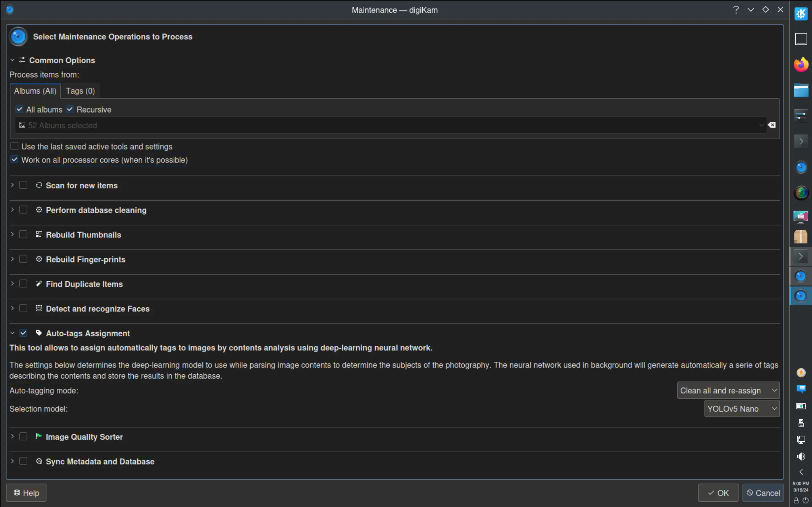Click the Detect and recognize Faces icon
The width and height of the screenshot is (812, 507).
click(39, 308)
